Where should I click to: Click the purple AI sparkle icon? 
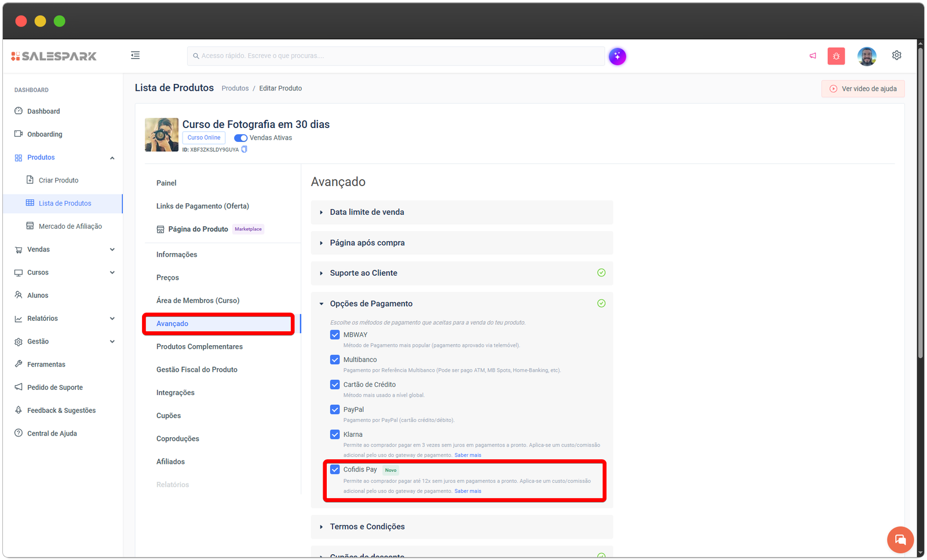pyautogui.click(x=617, y=56)
